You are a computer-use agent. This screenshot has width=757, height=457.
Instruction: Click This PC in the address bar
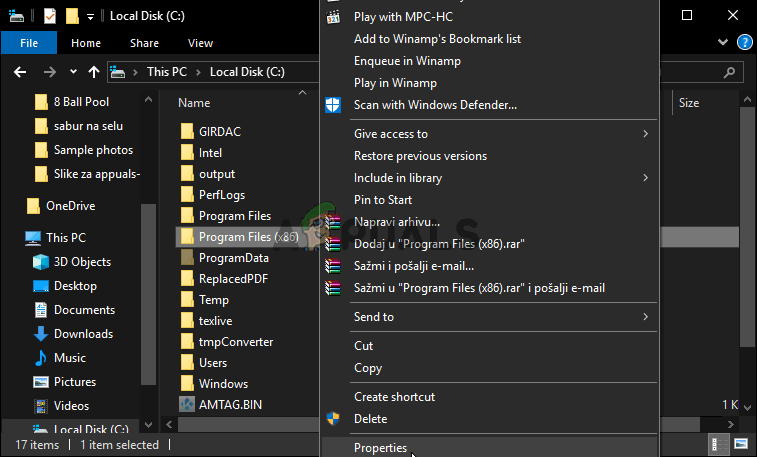tap(167, 72)
